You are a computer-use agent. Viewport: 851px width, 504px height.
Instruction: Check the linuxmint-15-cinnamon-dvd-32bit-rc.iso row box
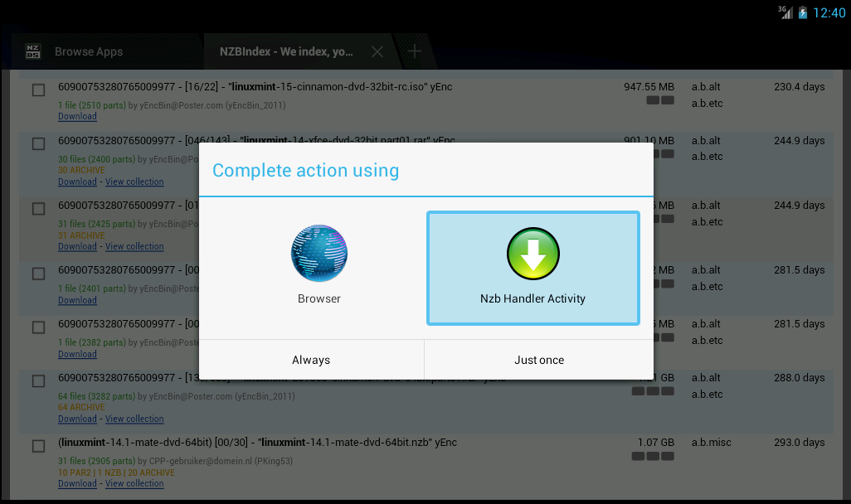pos(38,90)
